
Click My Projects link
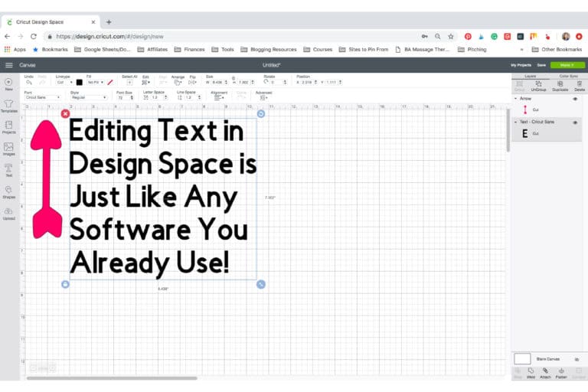tap(521, 65)
